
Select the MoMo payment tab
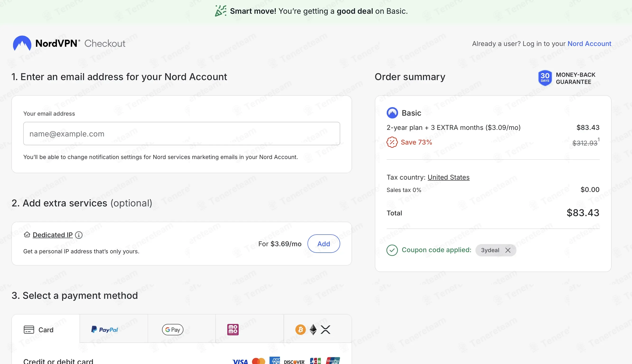pyautogui.click(x=250, y=328)
